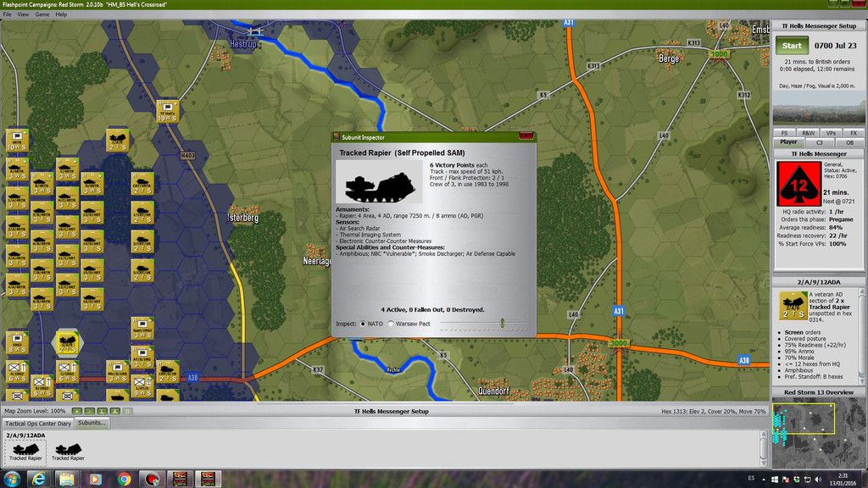Click the 'Map Zoom Level: 100%' label
Screen dimensions: 868x488
[x=35, y=411]
